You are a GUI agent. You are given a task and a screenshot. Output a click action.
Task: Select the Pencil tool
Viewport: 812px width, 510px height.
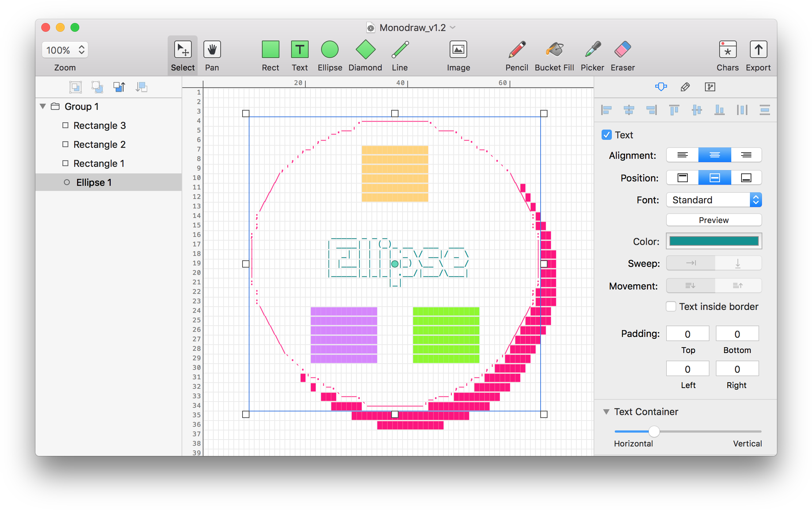click(516, 50)
